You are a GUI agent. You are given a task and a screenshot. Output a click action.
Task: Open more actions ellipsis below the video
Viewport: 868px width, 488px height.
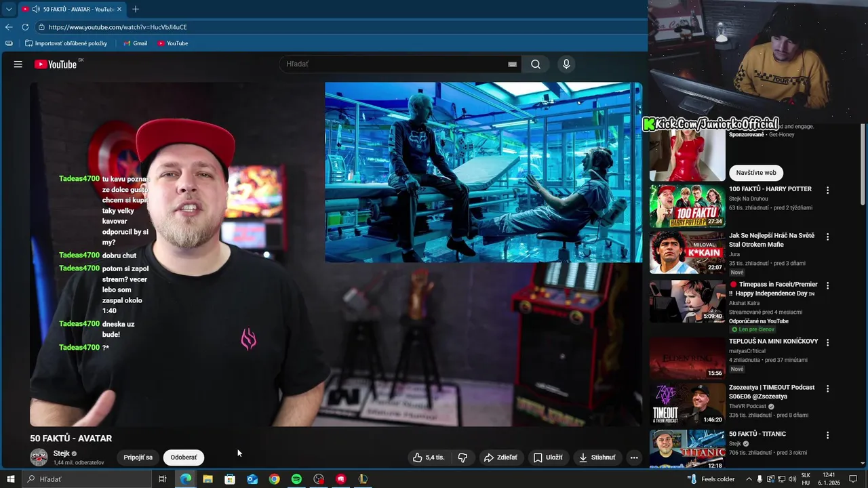(x=634, y=457)
